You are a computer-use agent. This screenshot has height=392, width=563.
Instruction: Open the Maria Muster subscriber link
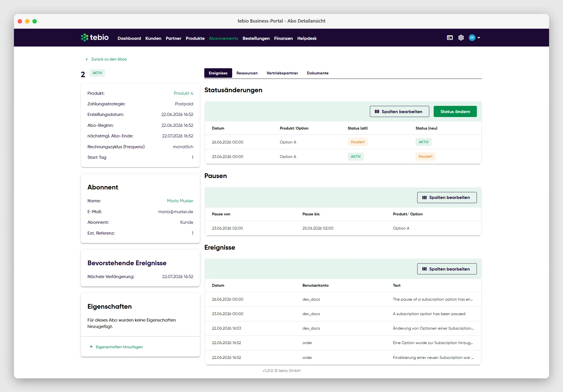pos(180,201)
